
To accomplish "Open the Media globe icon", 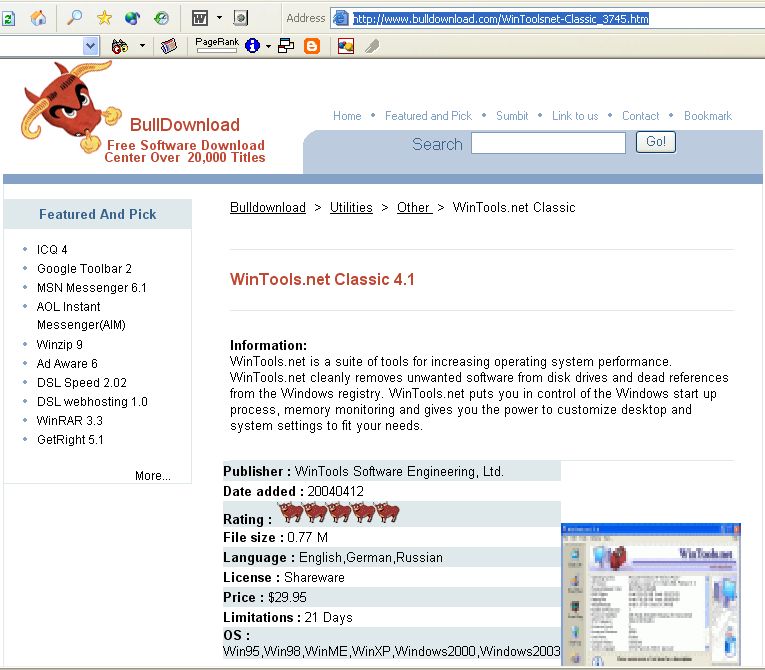I will tap(132, 18).
